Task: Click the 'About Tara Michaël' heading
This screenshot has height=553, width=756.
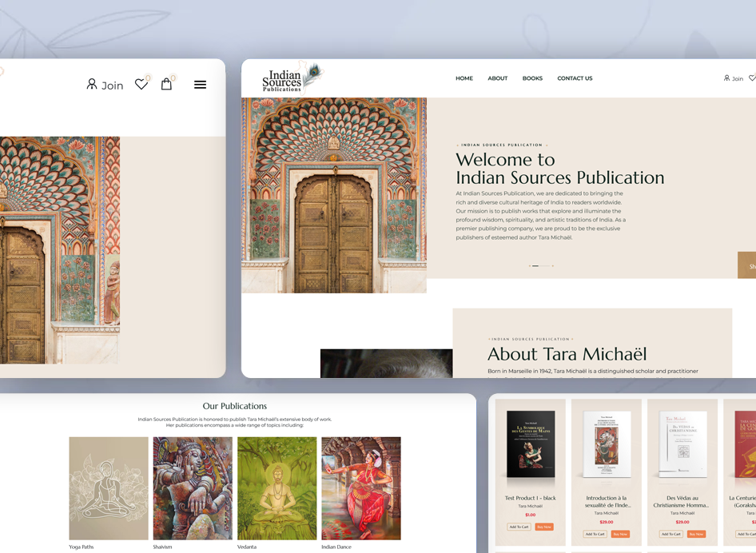Action: (x=567, y=354)
